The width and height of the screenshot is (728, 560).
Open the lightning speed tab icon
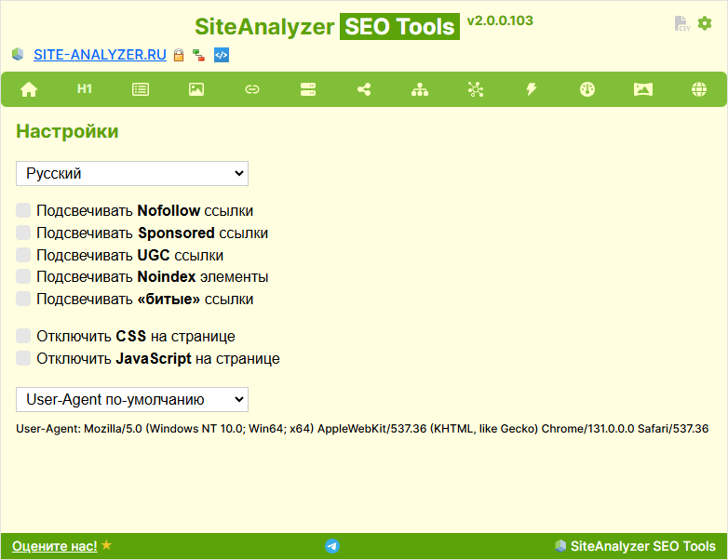click(532, 89)
